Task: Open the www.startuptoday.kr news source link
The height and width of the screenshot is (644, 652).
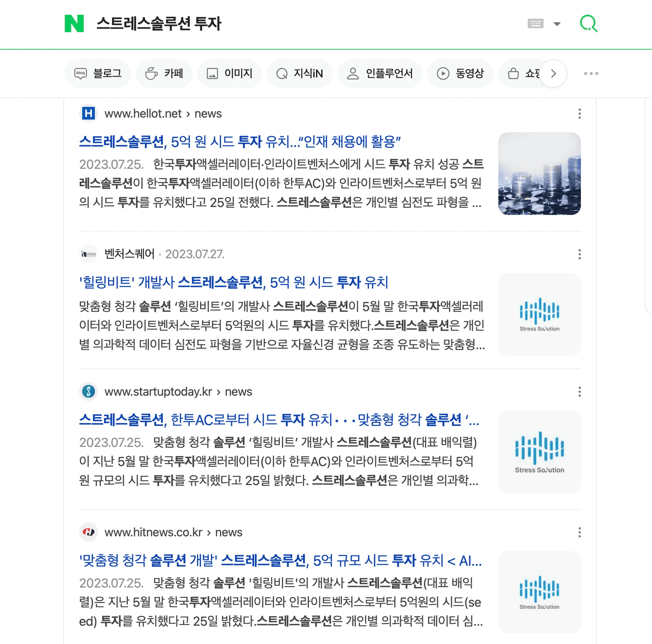Action: [x=178, y=392]
